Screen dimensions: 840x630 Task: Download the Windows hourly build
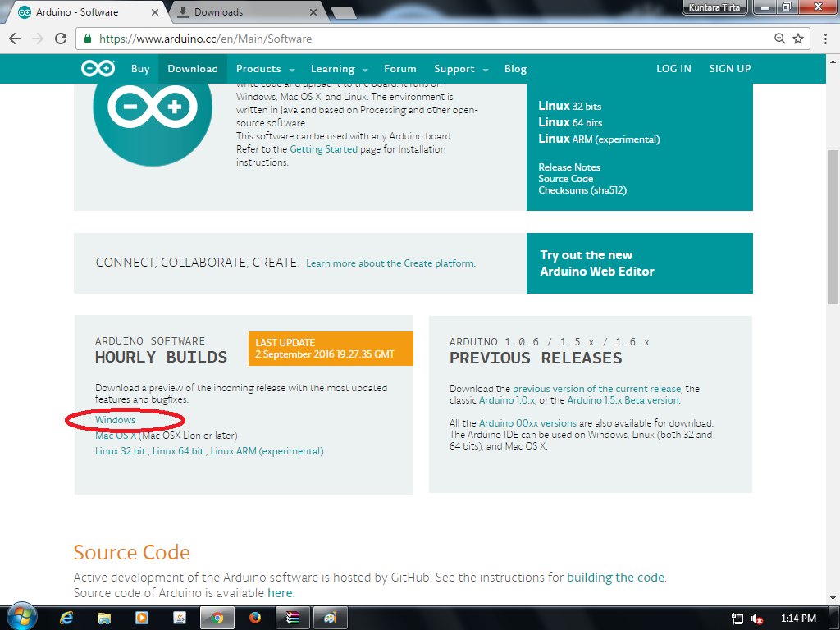pos(115,420)
